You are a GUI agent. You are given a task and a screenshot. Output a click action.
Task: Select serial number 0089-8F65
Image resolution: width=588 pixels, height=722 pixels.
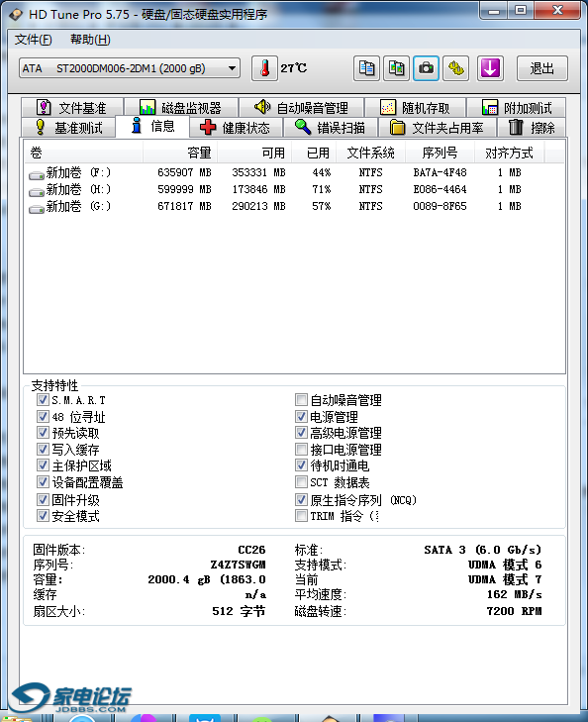coord(440,206)
